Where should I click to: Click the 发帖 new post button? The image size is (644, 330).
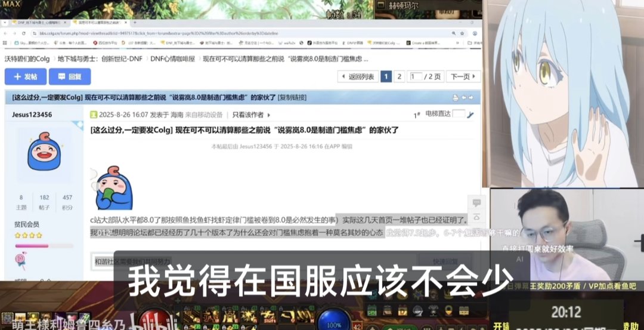(24, 77)
